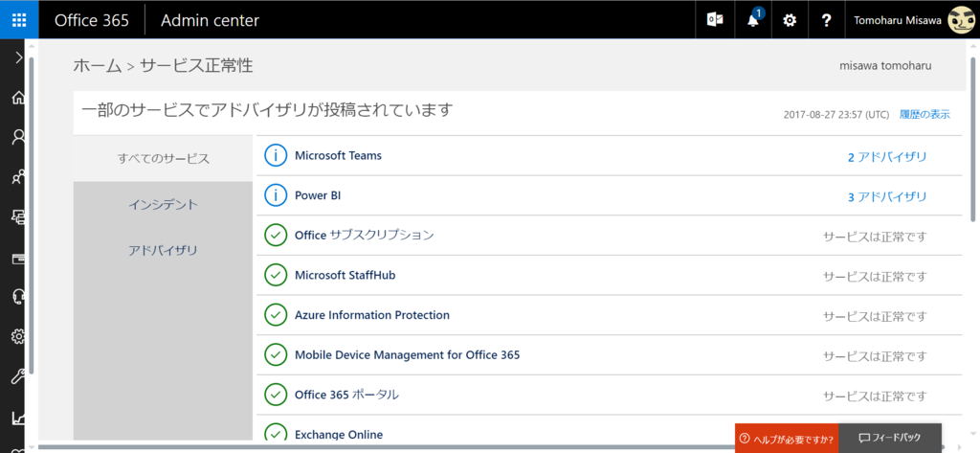Click Office 365 title in header
The image size is (980, 453).
[91, 20]
